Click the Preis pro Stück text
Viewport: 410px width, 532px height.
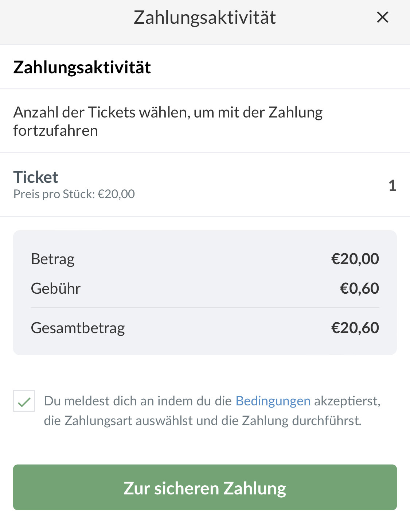coord(74,194)
